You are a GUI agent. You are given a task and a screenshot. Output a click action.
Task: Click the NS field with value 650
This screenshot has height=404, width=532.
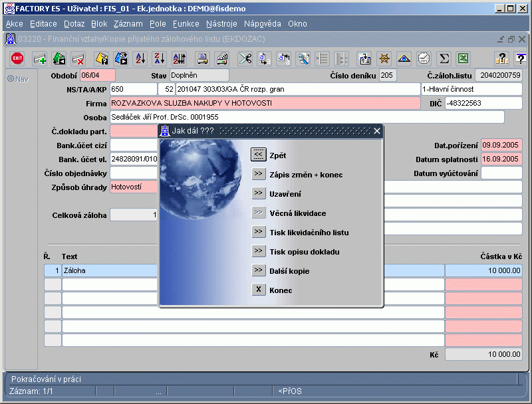[x=134, y=89]
